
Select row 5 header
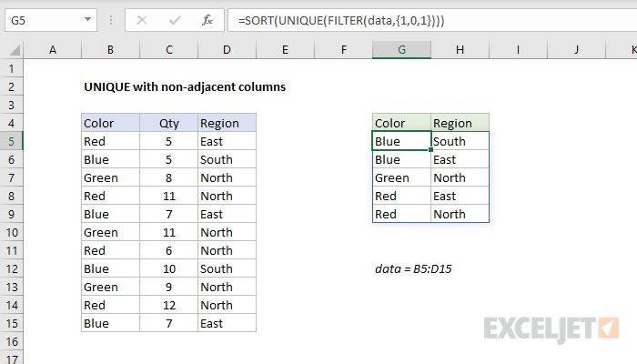11,141
